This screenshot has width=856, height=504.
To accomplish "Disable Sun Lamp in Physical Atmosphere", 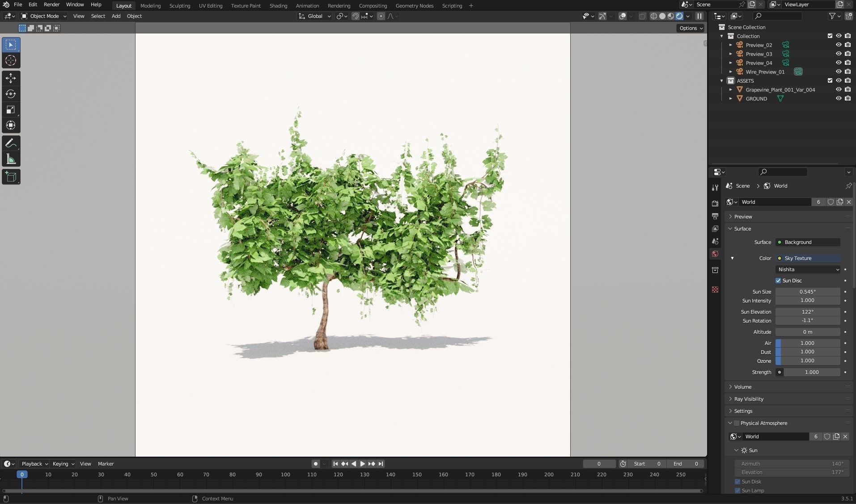I will coord(737,490).
